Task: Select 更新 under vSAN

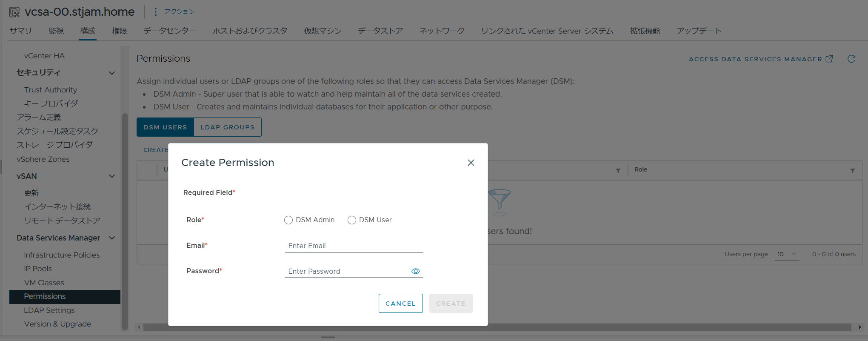Action: click(x=31, y=193)
